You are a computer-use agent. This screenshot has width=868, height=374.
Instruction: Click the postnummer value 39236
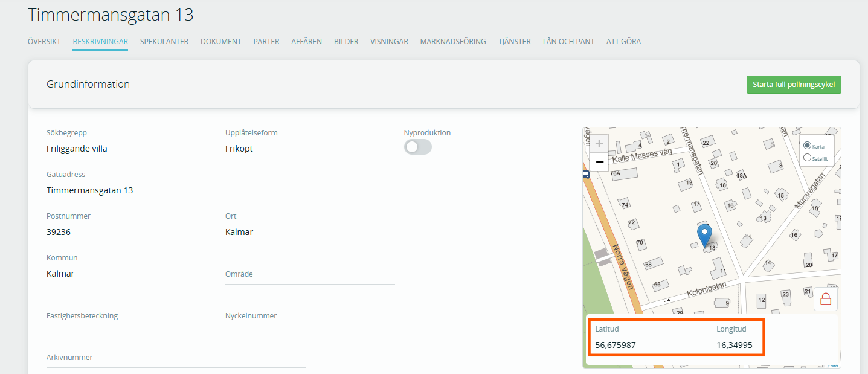[x=59, y=232]
